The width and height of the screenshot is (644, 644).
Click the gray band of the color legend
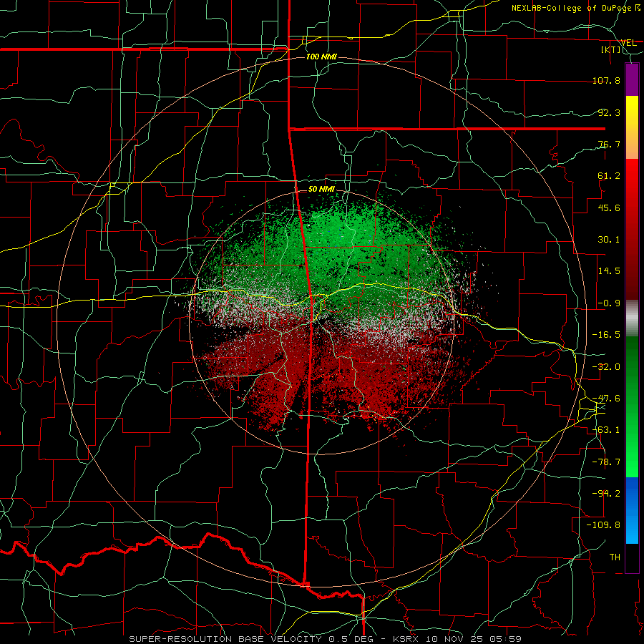[x=632, y=318]
